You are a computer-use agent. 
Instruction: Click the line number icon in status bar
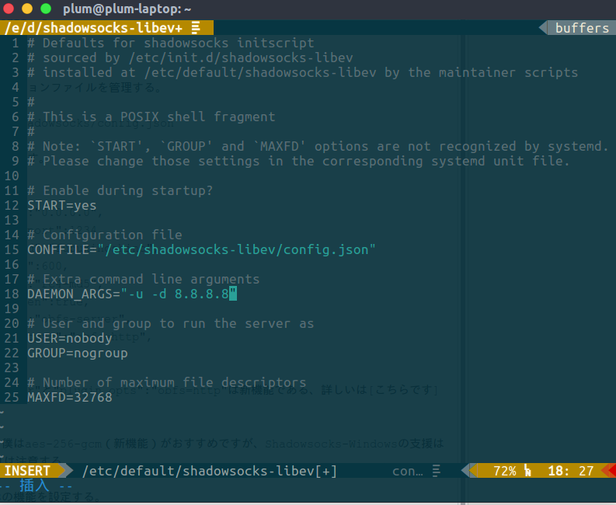click(525, 470)
